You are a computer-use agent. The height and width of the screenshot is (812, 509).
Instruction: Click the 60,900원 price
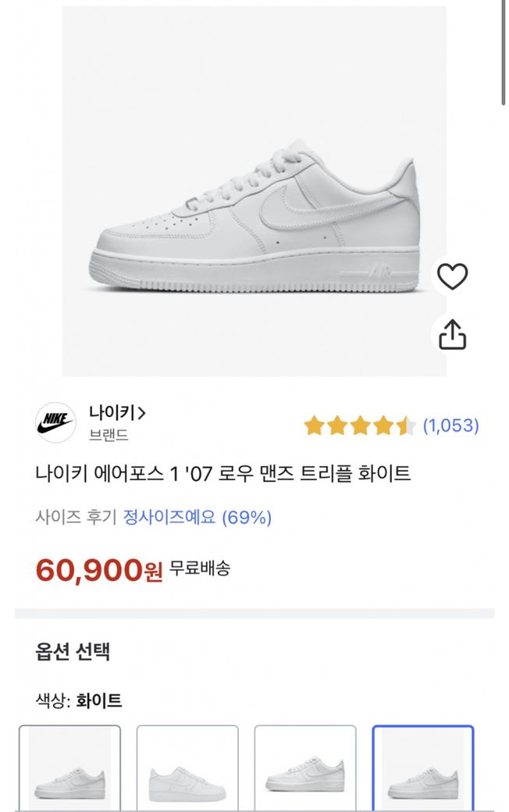tap(99, 571)
